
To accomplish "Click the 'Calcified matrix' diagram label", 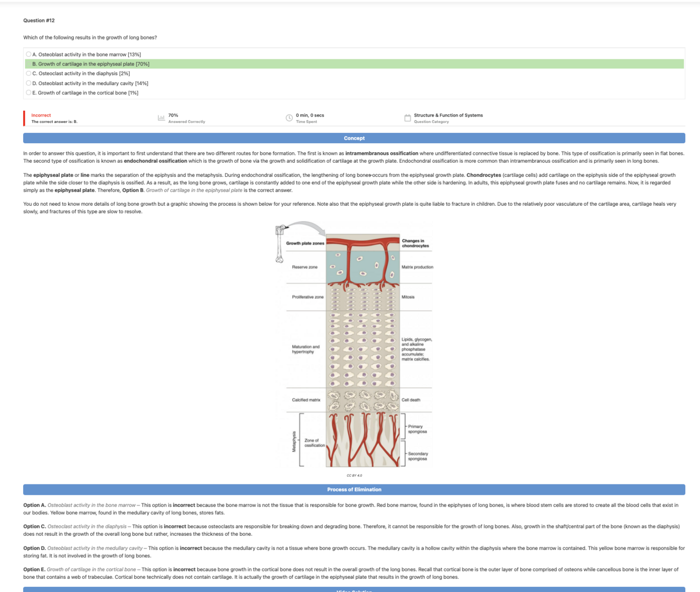I will (x=306, y=400).
